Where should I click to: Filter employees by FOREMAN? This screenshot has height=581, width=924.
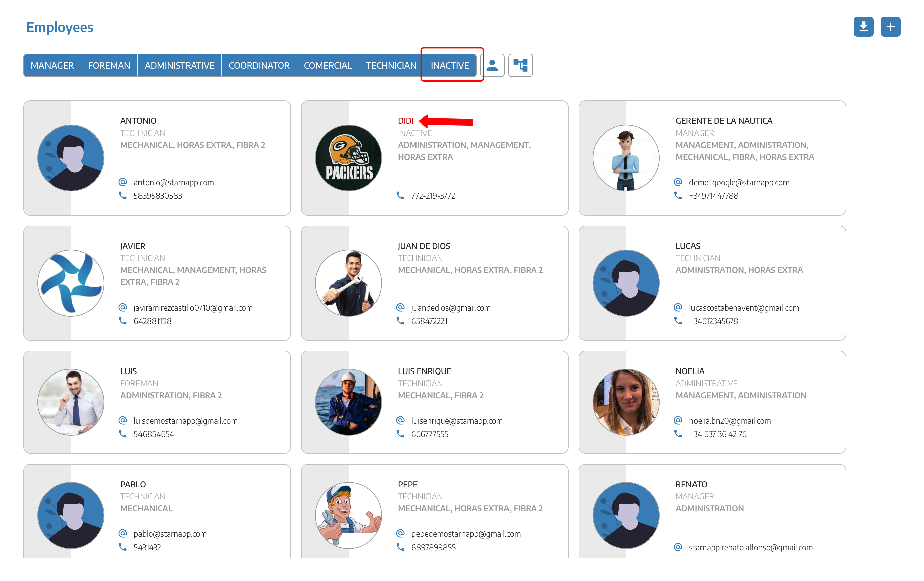click(x=109, y=65)
